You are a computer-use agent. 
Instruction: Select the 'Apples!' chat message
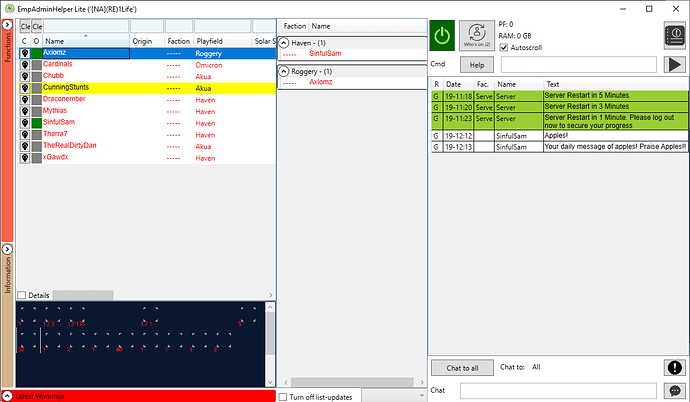click(560, 136)
